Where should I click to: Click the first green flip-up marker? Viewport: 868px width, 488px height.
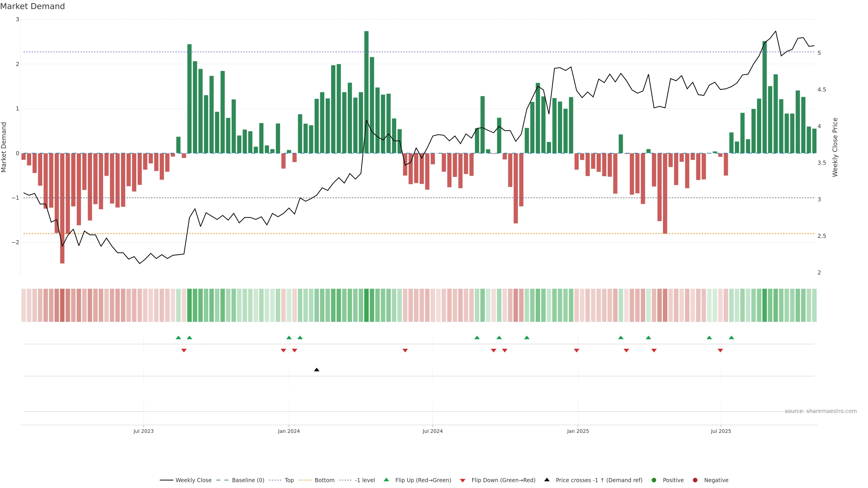pyautogui.click(x=178, y=338)
